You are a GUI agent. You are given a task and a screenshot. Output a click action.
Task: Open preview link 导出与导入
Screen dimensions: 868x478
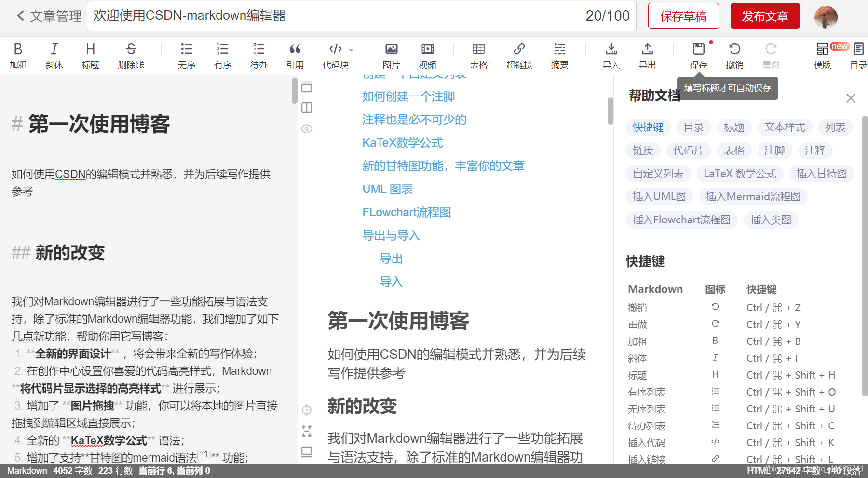[391, 235]
